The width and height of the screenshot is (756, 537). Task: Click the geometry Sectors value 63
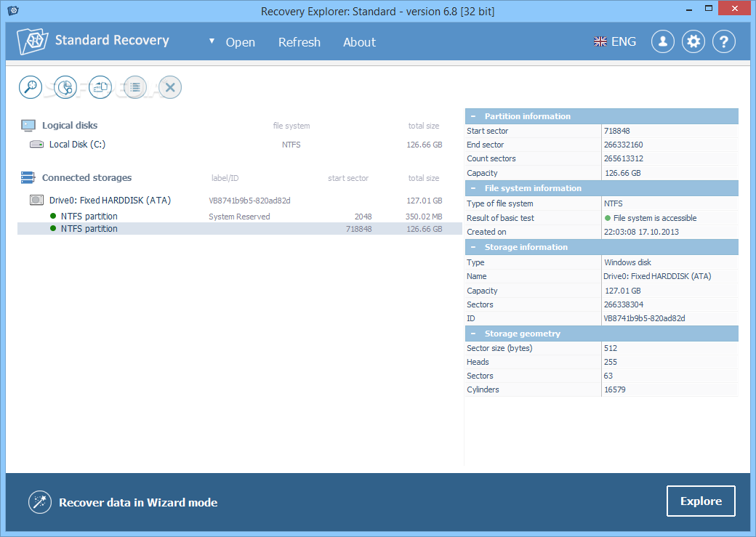tap(608, 376)
